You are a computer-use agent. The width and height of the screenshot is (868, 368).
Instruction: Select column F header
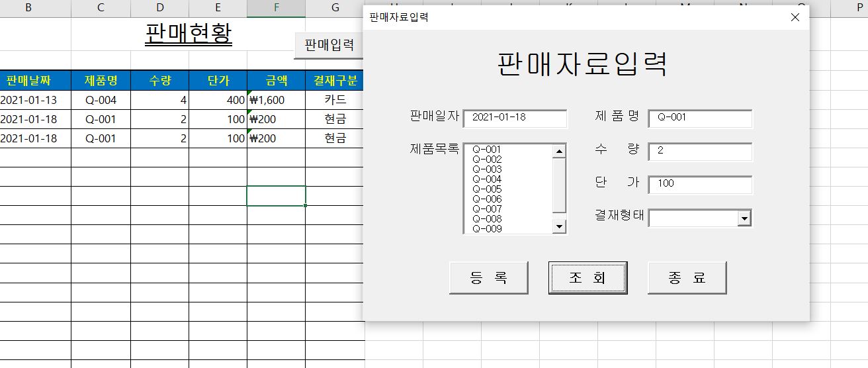click(x=276, y=8)
